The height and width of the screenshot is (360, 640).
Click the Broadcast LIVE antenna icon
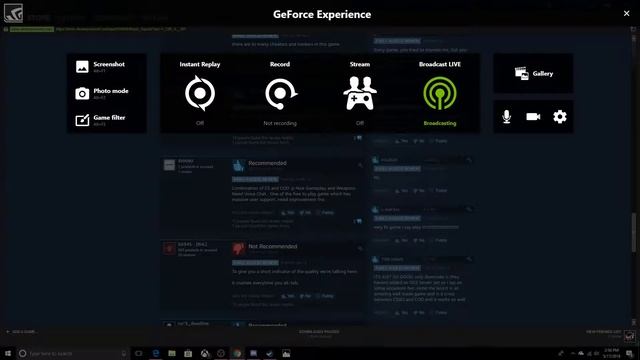(440, 93)
